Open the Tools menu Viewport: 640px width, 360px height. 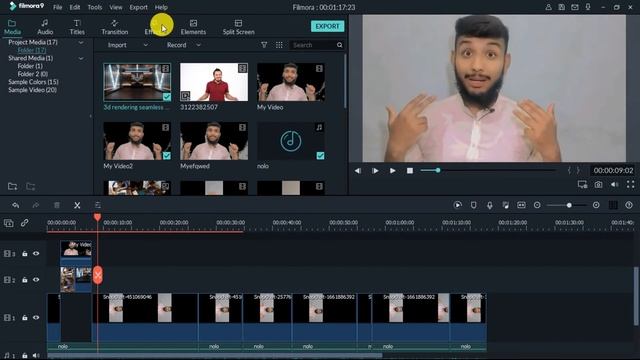click(95, 7)
